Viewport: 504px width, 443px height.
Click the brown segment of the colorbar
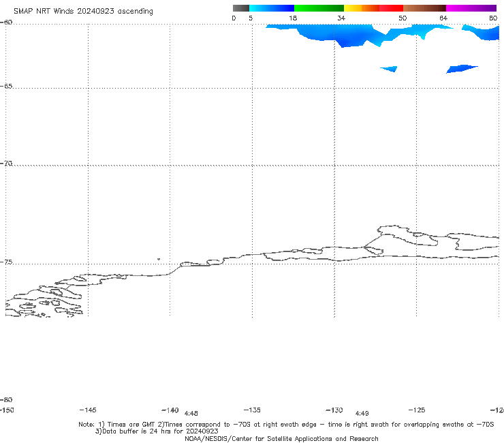tap(424, 8)
